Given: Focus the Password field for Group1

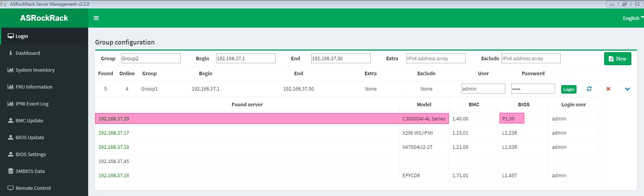Looking at the screenshot, I should tap(533, 89).
